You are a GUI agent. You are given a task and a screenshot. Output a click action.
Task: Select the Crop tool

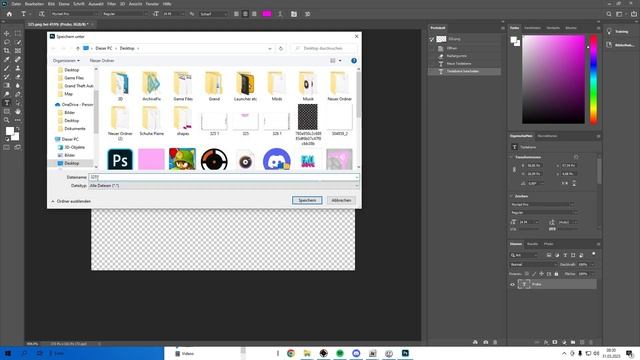[x=7, y=51]
